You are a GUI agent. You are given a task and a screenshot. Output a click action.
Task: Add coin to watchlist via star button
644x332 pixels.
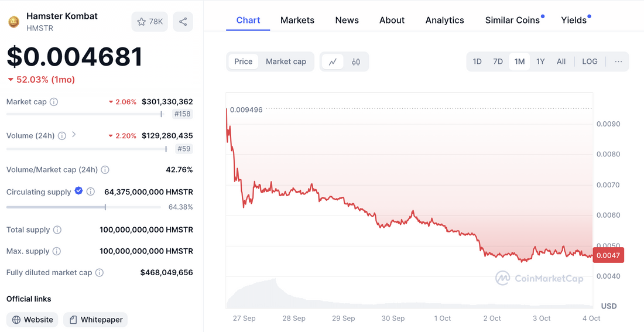pos(149,22)
